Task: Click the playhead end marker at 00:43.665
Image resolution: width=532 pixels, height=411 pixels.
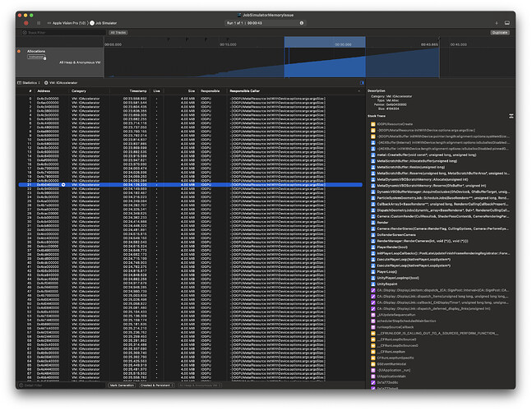Action: [x=439, y=39]
